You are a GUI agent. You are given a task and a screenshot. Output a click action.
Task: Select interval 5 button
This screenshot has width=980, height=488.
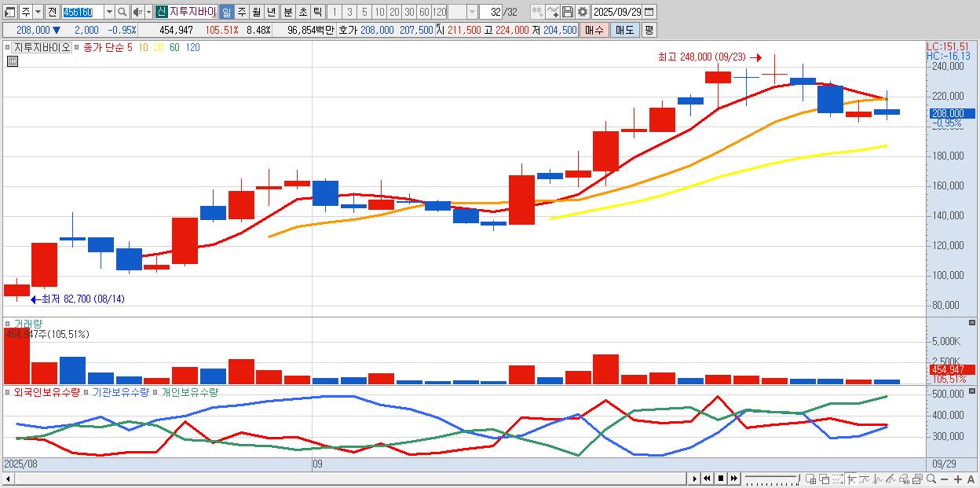(364, 12)
